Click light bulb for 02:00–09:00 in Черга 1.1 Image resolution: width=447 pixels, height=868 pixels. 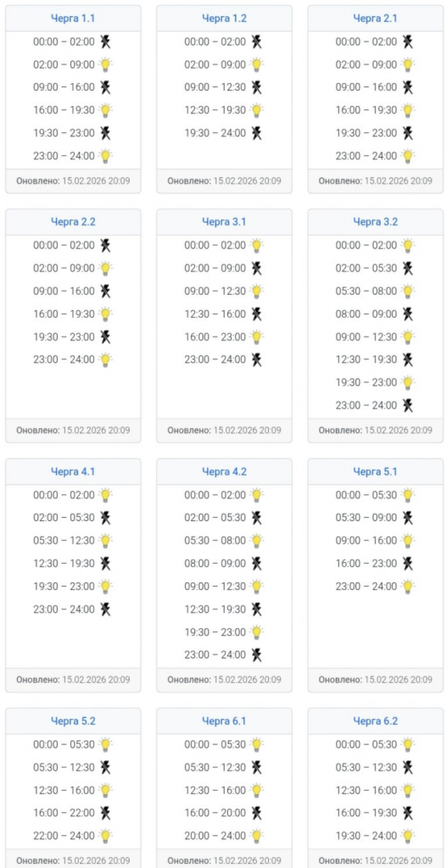tap(105, 64)
